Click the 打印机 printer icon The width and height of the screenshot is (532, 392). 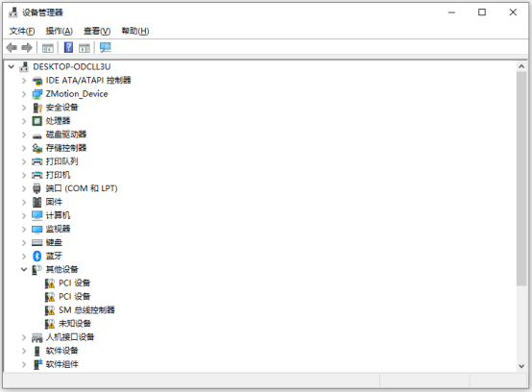point(37,175)
